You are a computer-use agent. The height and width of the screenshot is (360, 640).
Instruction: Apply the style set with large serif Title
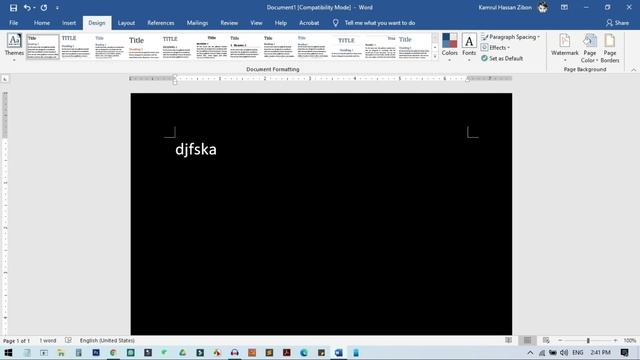[144, 47]
